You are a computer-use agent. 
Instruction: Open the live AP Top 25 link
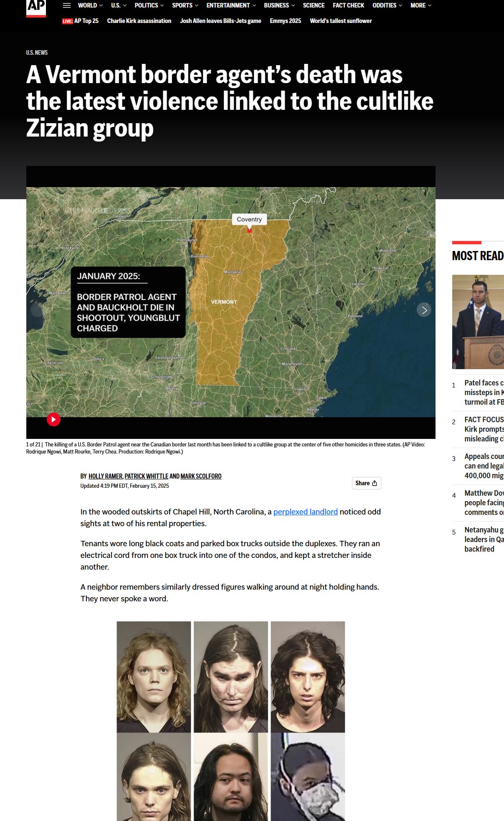(80, 21)
